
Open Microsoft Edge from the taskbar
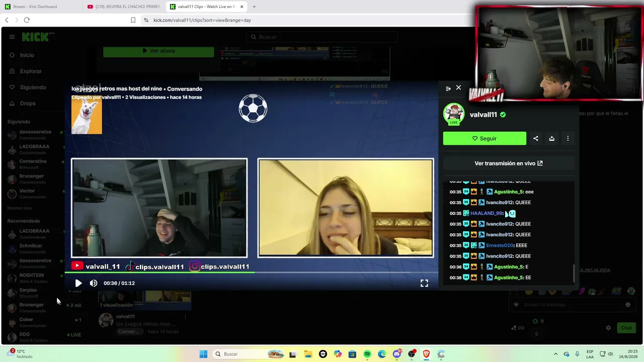tap(382, 354)
